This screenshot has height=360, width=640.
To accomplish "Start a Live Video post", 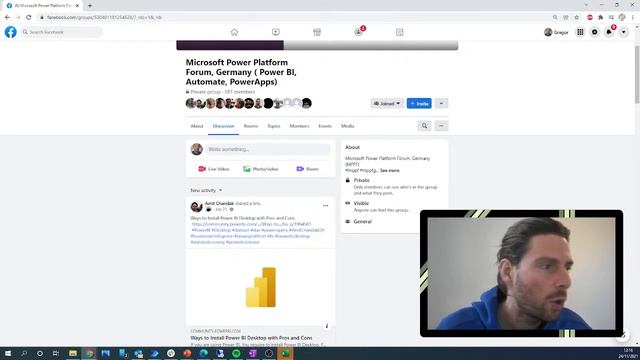I will [x=214, y=169].
